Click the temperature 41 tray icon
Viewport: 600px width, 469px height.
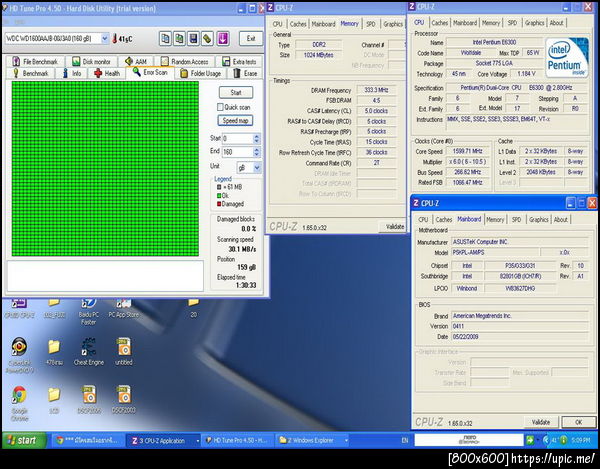coord(554,440)
